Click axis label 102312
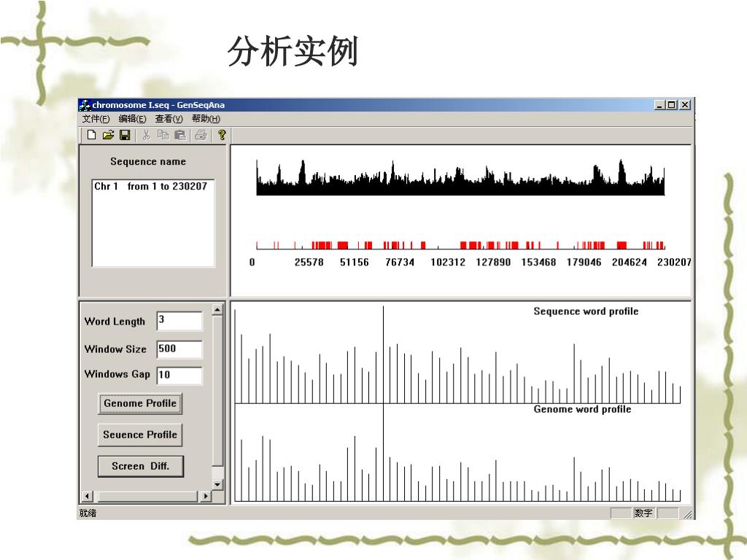Viewport: 747px width, 560px height. pyautogui.click(x=448, y=262)
